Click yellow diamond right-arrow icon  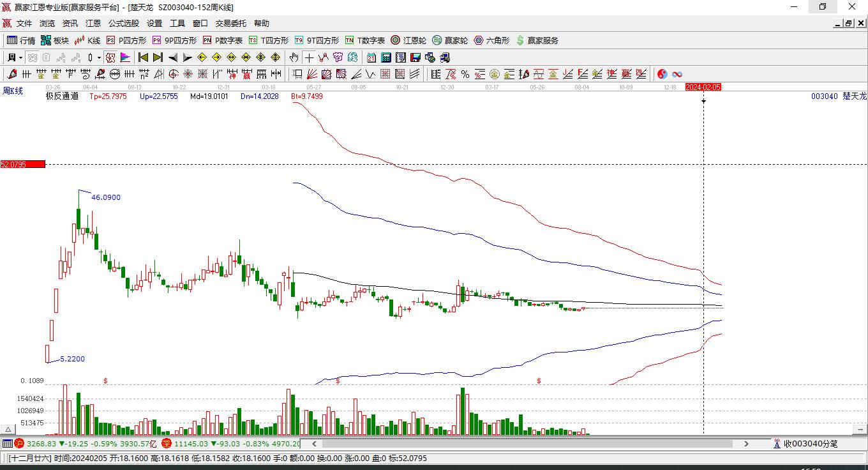coord(217,57)
